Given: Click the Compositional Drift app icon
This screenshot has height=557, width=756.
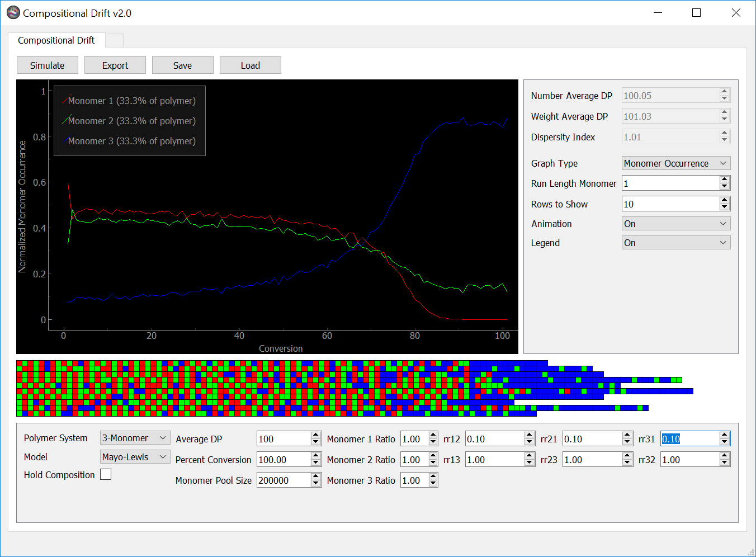Looking at the screenshot, I should 13,13.
